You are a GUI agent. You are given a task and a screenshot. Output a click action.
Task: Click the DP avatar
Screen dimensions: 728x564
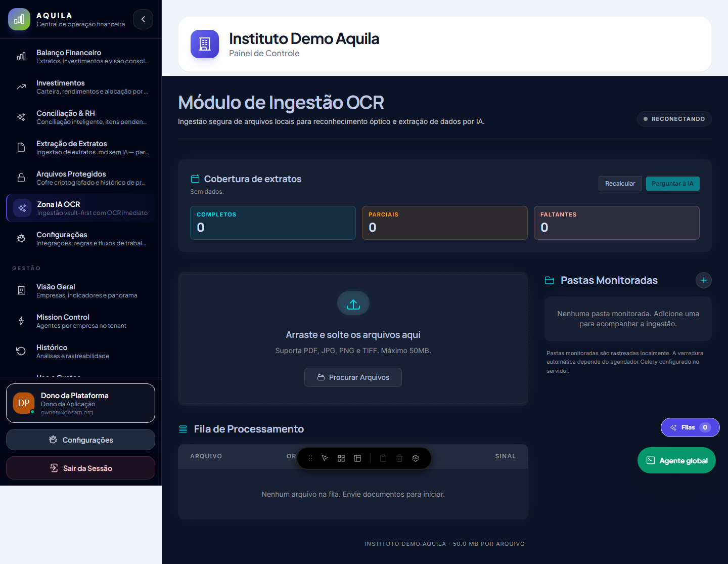tap(24, 403)
